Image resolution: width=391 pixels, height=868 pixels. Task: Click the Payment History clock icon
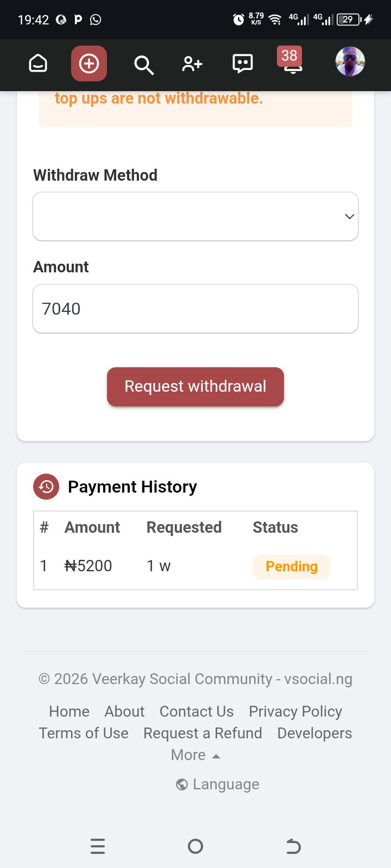click(x=46, y=487)
